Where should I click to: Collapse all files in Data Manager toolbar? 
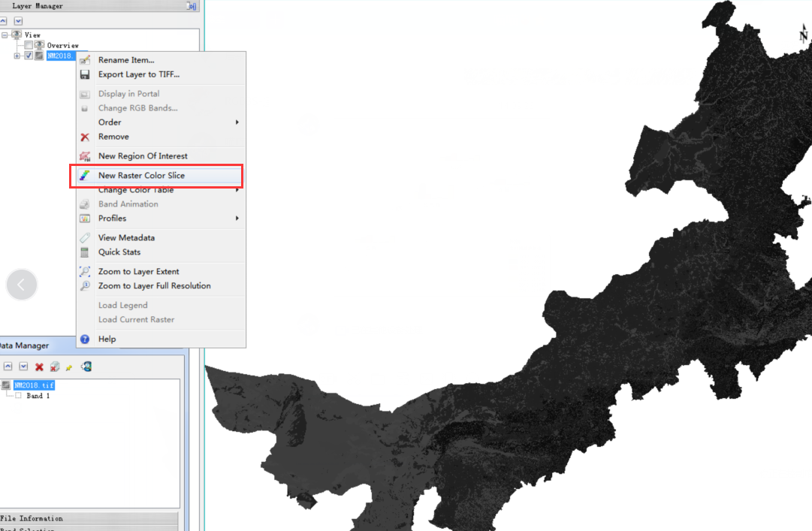[x=8, y=367]
